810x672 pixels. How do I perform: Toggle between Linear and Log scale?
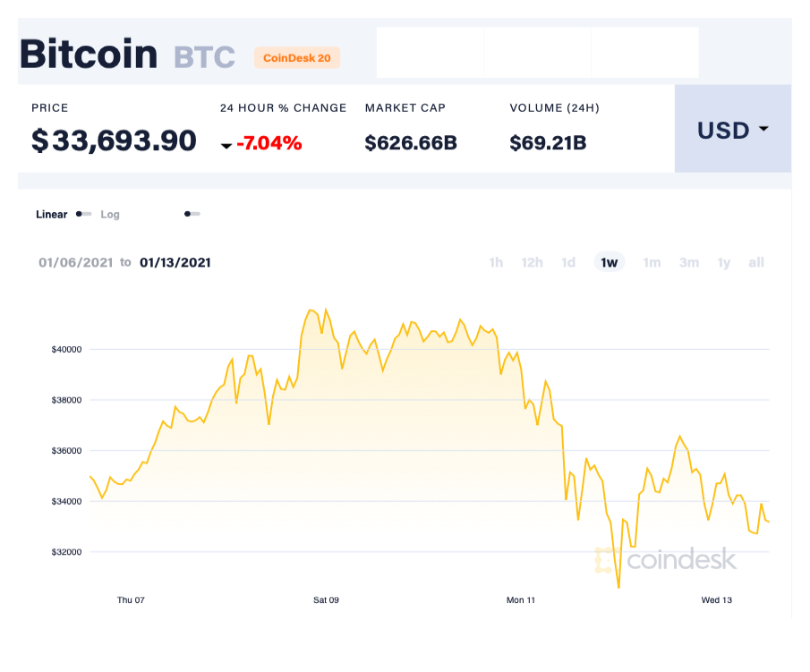[x=83, y=214]
